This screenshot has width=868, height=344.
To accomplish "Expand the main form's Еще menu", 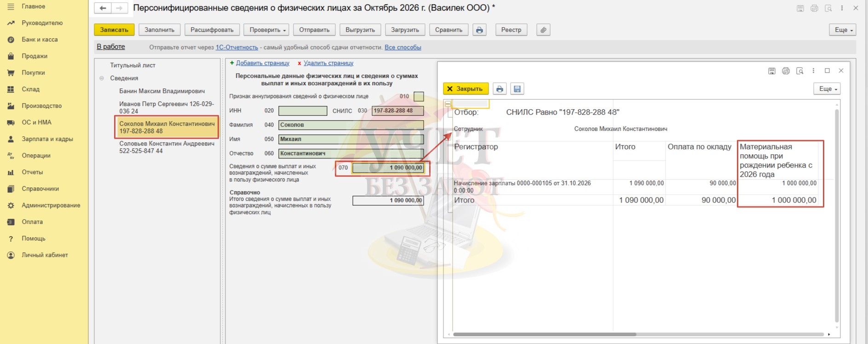I will (x=843, y=30).
